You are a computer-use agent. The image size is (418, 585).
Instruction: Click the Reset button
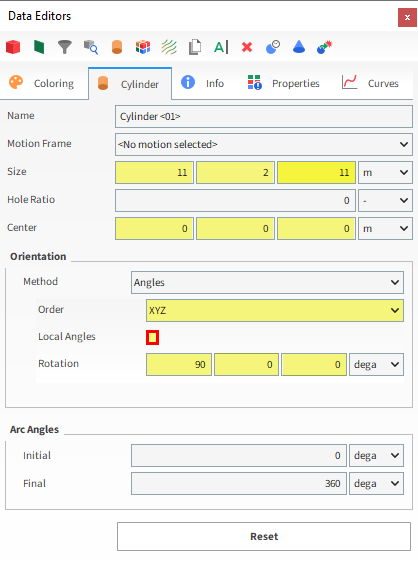pos(264,536)
